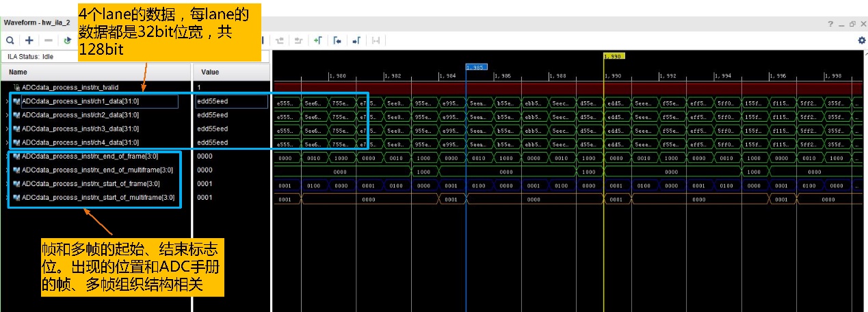Select the ch1_data[31:0] signal name
Image resolution: width=868 pixels, height=312 pixels.
coord(80,101)
